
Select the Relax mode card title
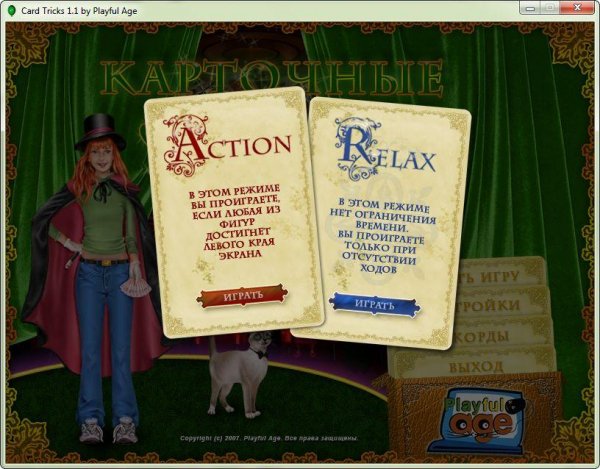click(385, 151)
